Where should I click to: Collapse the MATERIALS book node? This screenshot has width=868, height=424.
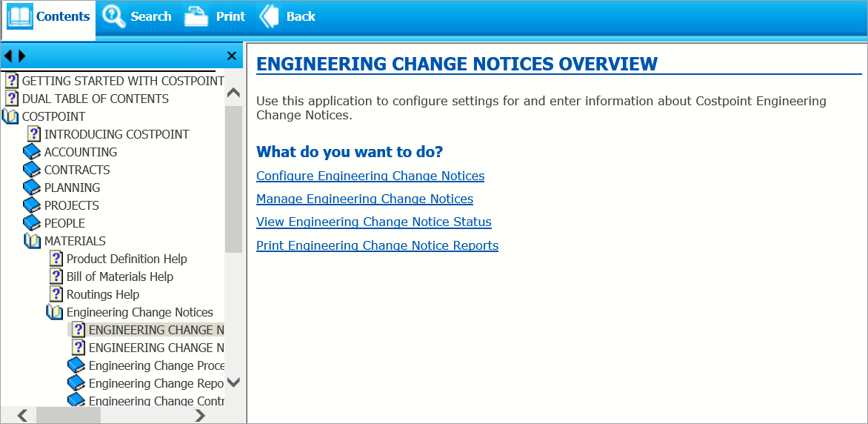click(x=32, y=241)
